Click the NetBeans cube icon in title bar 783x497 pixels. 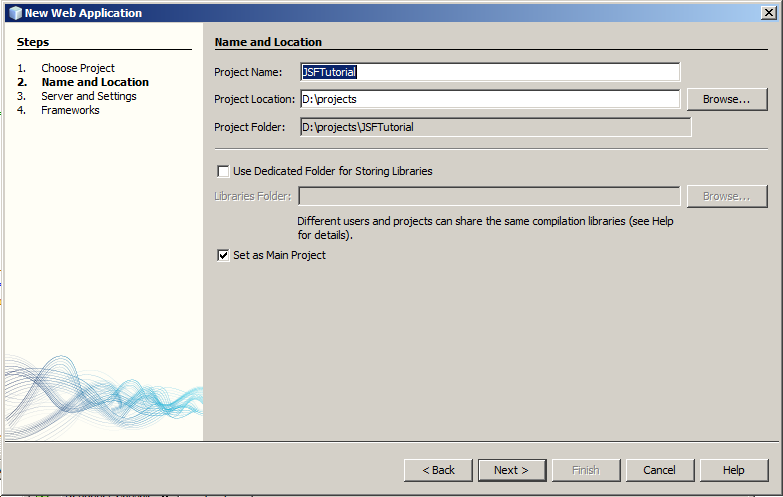click(14, 13)
